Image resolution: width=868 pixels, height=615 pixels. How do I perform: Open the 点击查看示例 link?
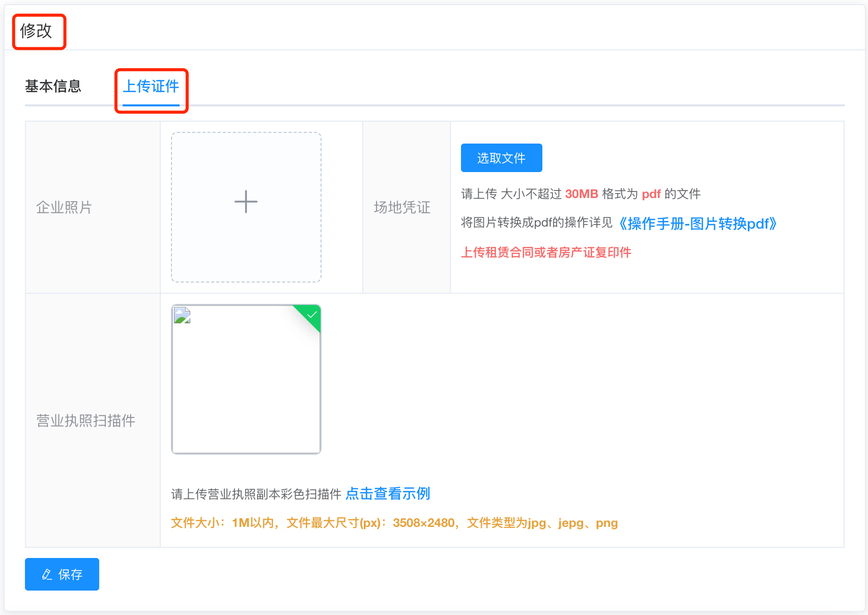(388, 493)
